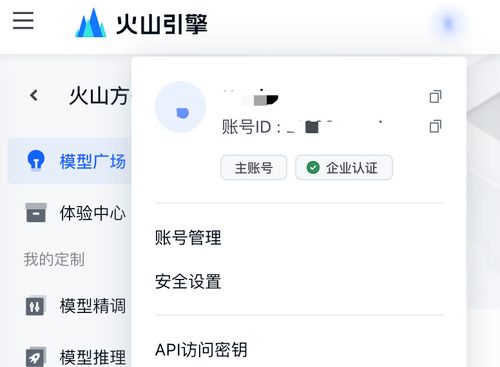Click the 模型广场 lightbulb icon
The image size is (500, 367).
(x=36, y=160)
